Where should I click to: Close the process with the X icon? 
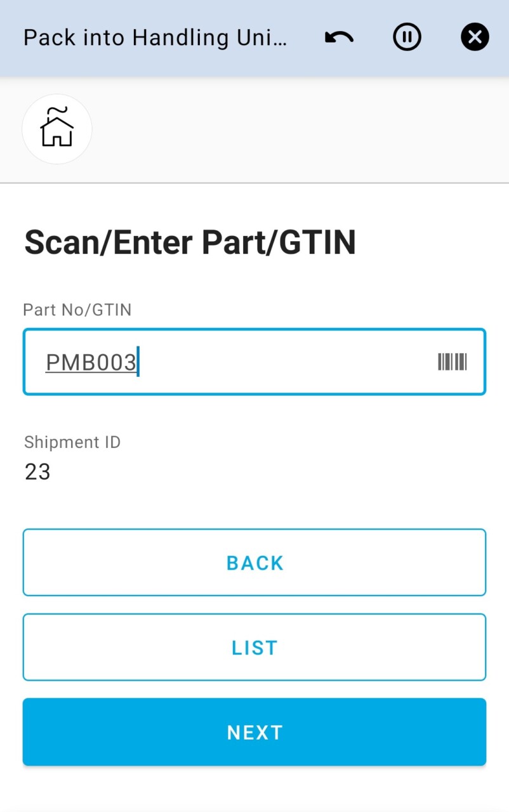475,38
